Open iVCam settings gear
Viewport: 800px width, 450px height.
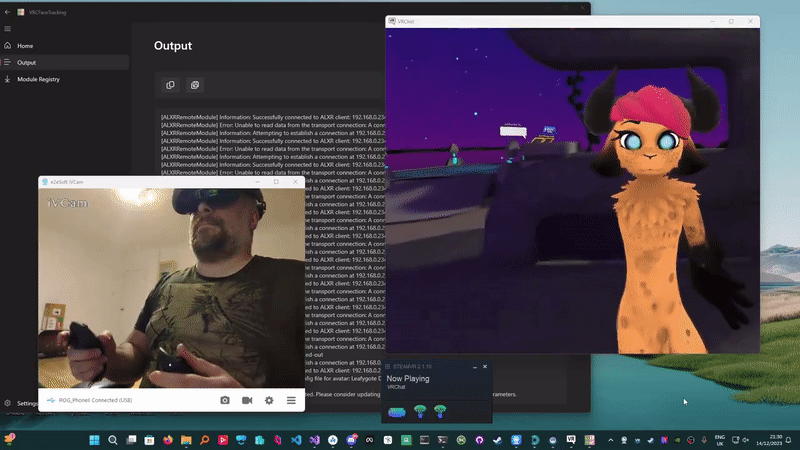(x=269, y=400)
